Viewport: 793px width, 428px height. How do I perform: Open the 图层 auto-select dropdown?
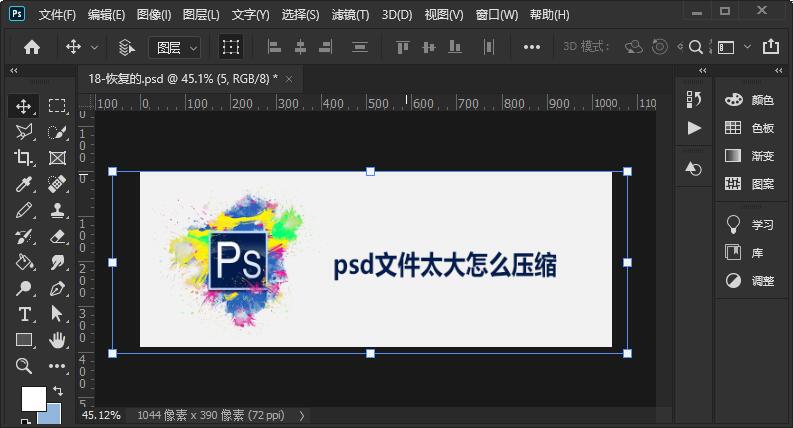[174, 48]
